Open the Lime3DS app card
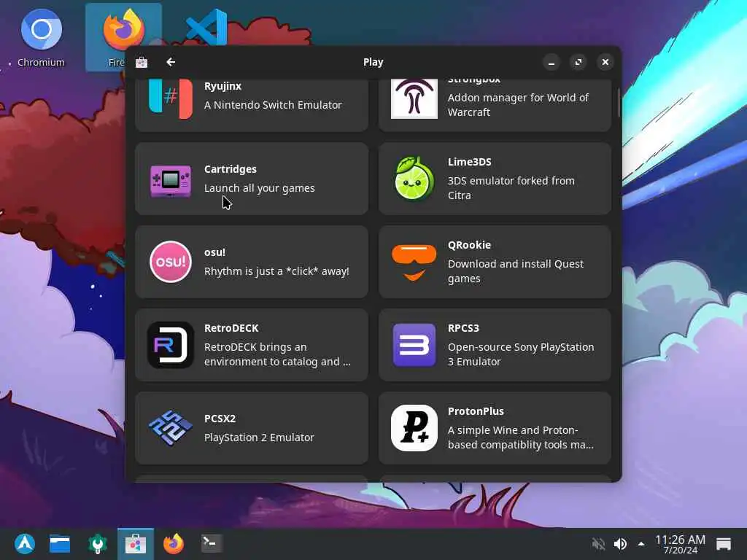Image resolution: width=747 pixels, height=560 pixels. [495, 179]
